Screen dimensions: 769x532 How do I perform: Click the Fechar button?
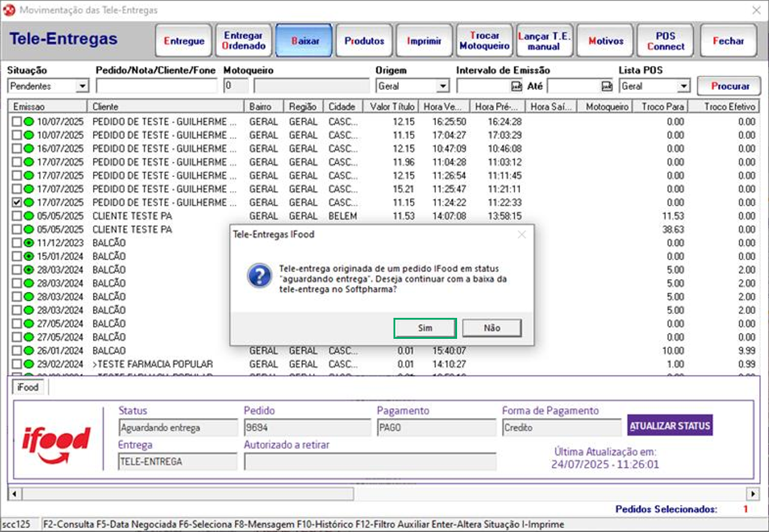[x=728, y=41]
